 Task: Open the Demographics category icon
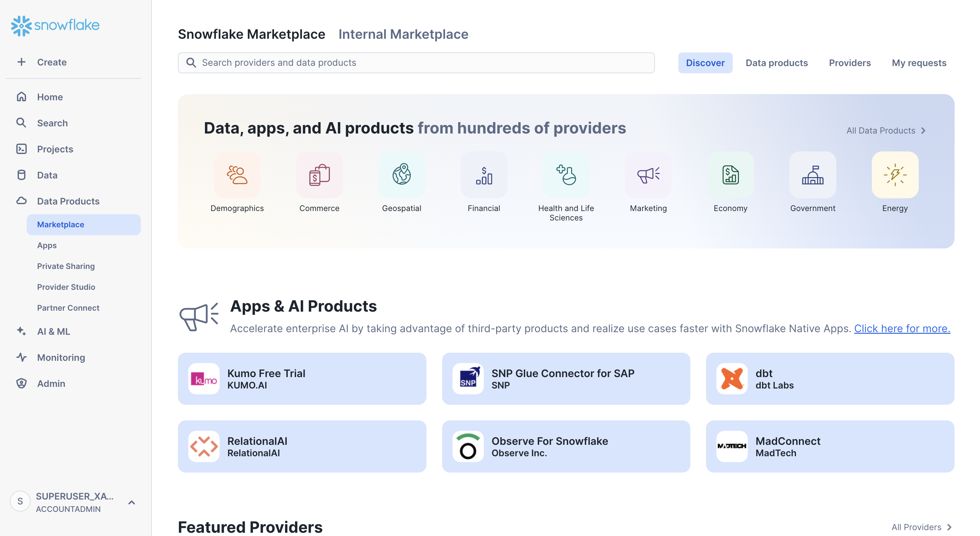(x=237, y=175)
